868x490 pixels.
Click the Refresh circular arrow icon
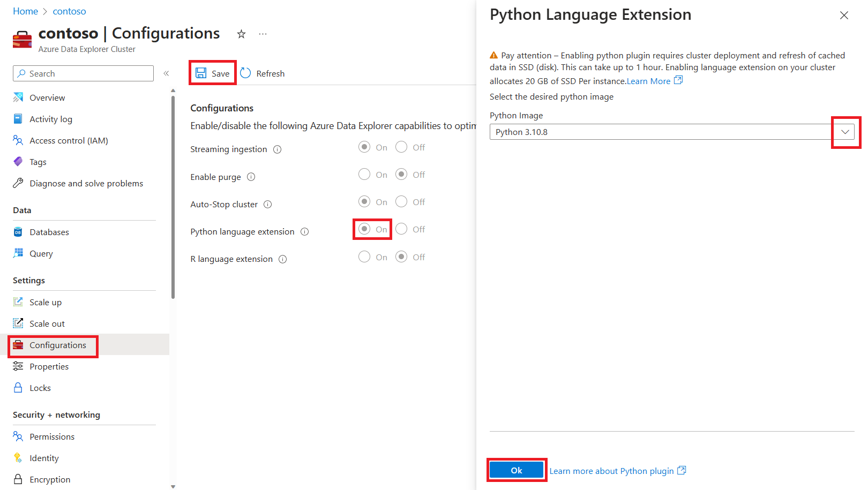point(245,73)
